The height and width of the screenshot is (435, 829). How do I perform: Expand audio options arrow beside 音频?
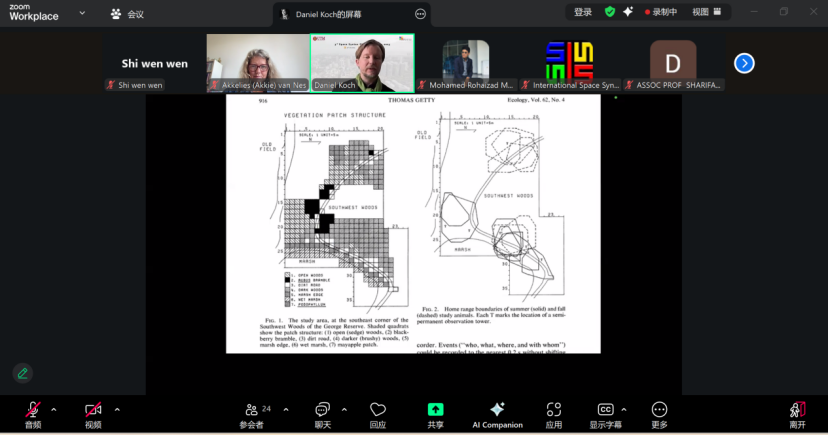[54, 409]
